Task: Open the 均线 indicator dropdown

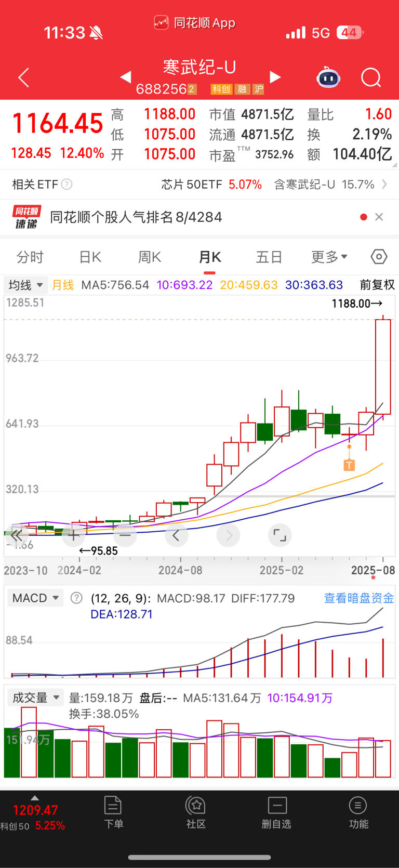Action: click(x=25, y=285)
